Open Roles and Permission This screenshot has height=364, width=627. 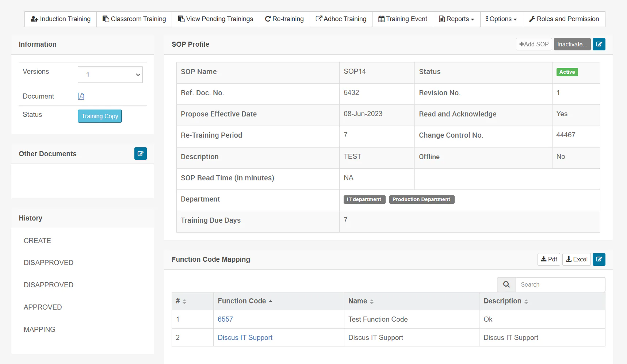pyautogui.click(x=564, y=19)
